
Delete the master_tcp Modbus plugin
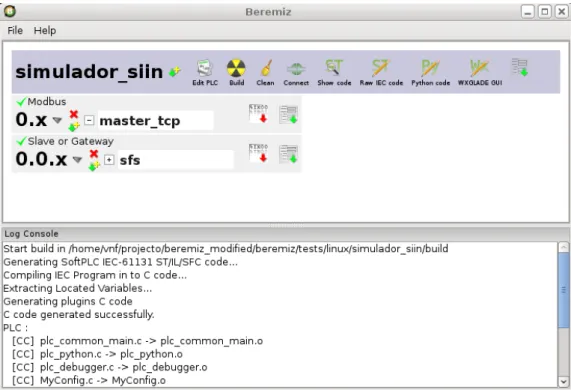coord(74,114)
